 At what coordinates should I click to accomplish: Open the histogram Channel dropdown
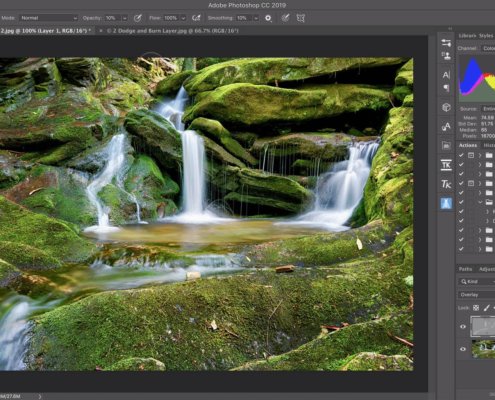[488, 48]
